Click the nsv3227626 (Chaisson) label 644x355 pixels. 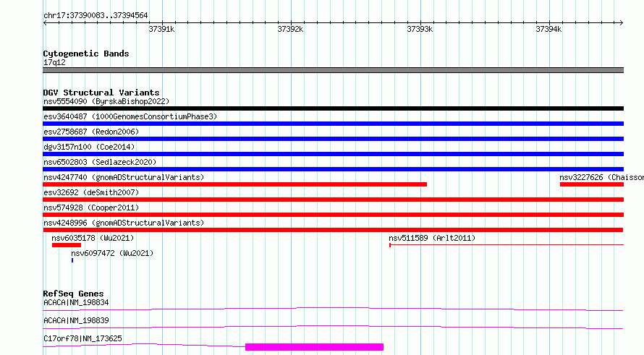601,177
